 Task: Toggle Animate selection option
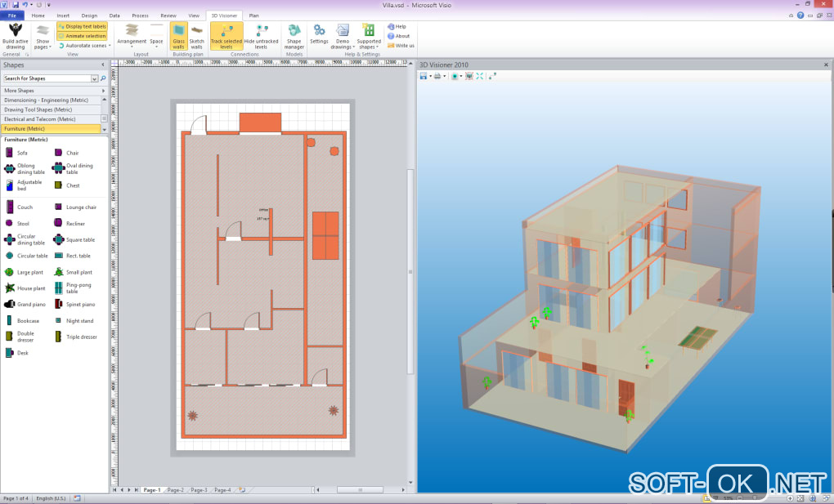[82, 36]
